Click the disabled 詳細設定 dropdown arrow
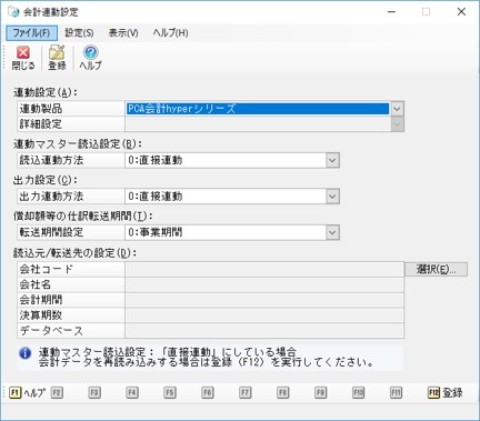 coord(397,124)
